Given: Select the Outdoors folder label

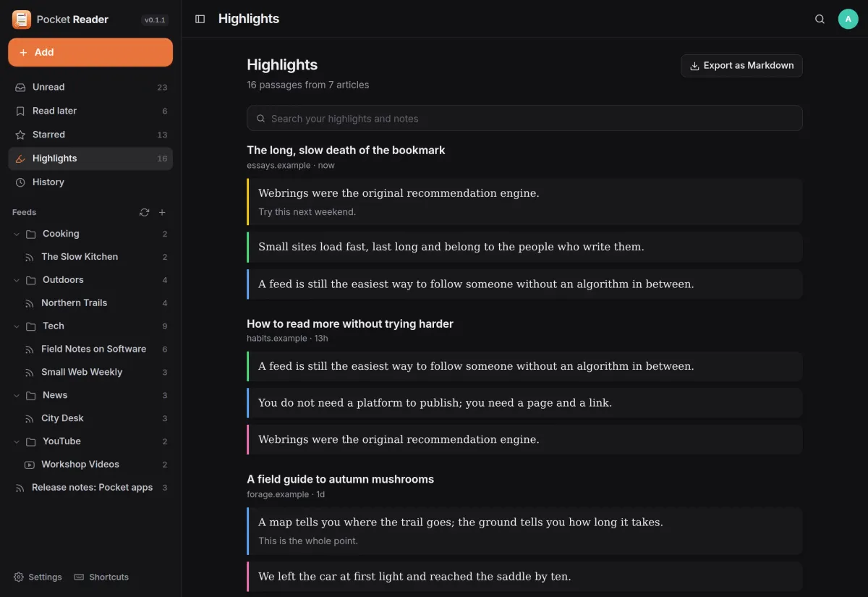Looking at the screenshot, I should click(x=63, y=280).
